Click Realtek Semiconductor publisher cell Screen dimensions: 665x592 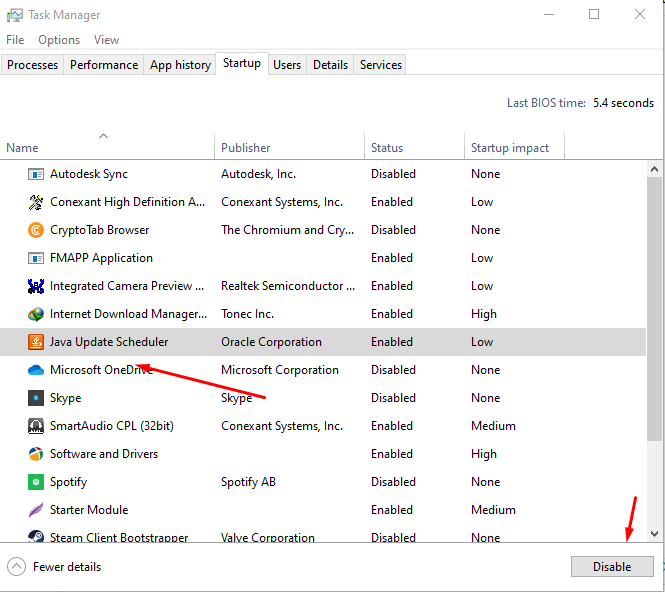pyautogui.click(x=288, y=286)
